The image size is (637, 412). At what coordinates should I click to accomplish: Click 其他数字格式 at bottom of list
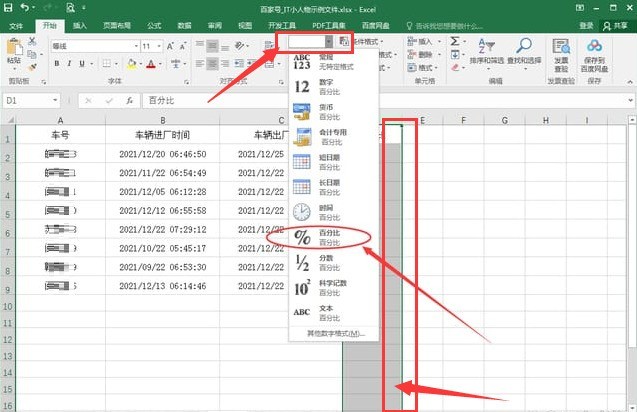coord(335,333)
